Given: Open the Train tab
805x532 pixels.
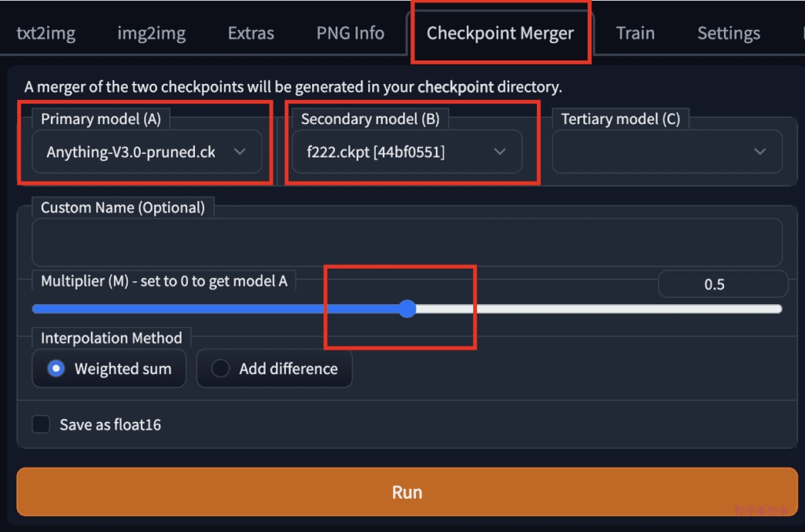Looking at the screenshot, I should [x=635, y=33].
